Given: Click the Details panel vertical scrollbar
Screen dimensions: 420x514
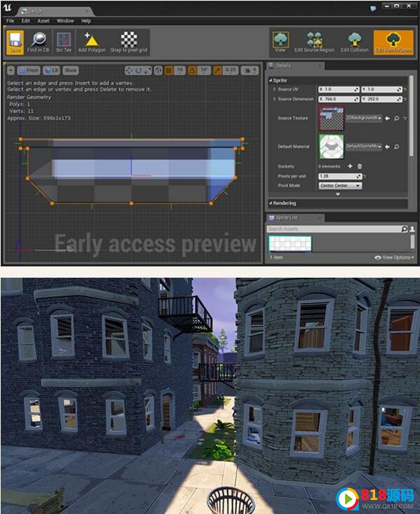Looking at the screenshot, I should pyautogui.click(x=411, y=116).
